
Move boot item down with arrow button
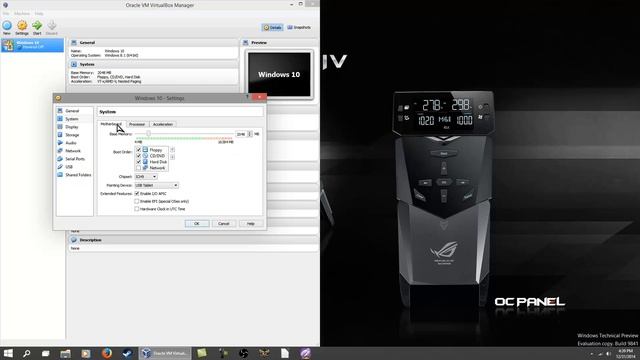pos(172,157)
